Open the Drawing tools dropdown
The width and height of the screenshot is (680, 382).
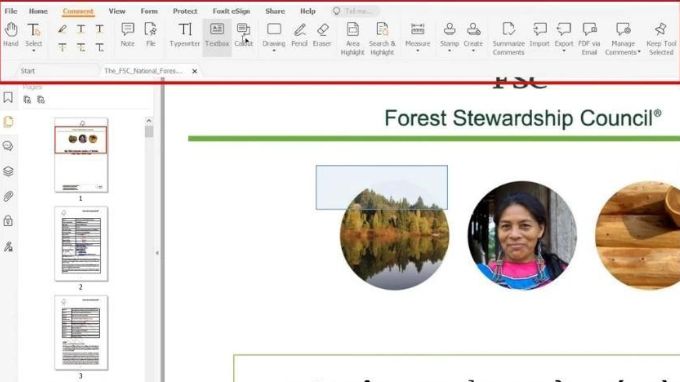click(274, 51)
